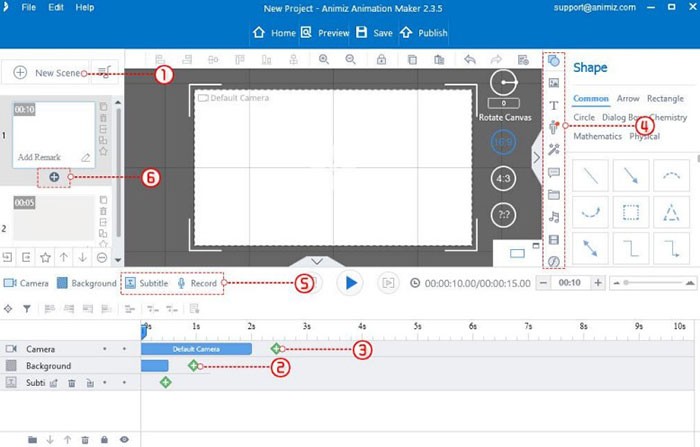This screenshot has height=447, width=700.
Task: Open scene list options beside New Scene
Action: pos(105,73)
